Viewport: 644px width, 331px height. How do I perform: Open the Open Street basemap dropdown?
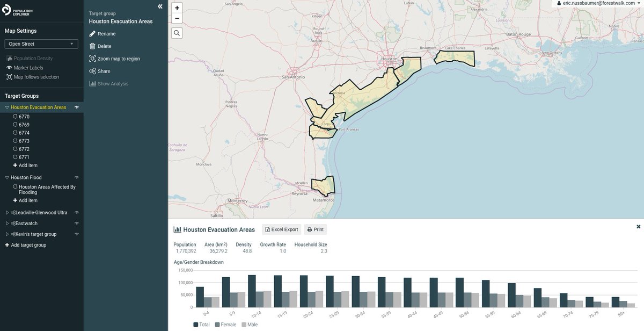(42, 44)
